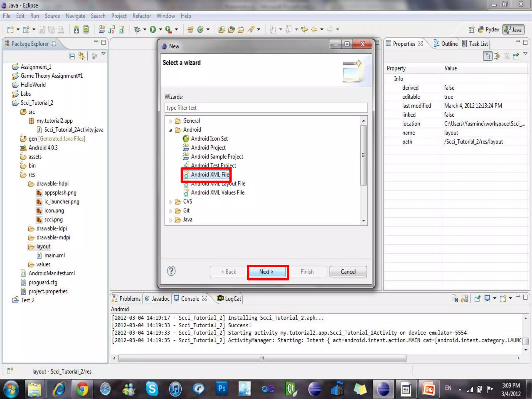Open Photoshop from taskbar
532x399 pixels.
(x=222, y=389)
